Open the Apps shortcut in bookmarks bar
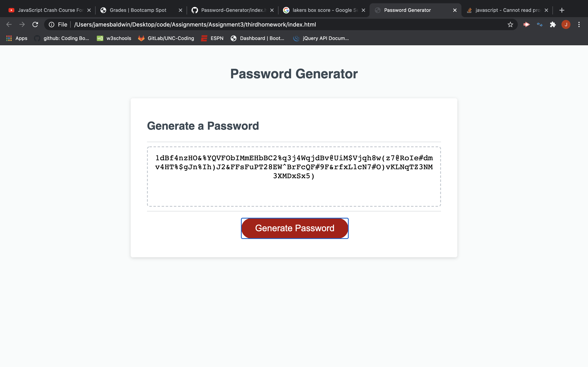588x367 pixels. [16, 38]
